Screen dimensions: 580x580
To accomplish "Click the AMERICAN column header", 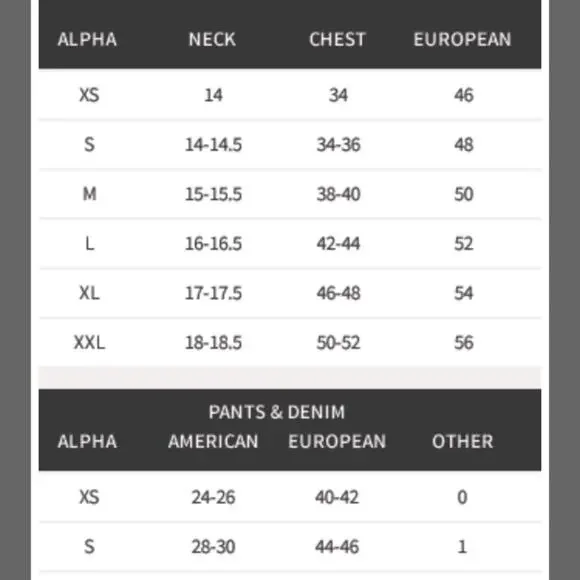I will pyautogui.click(x=213, y=441).
